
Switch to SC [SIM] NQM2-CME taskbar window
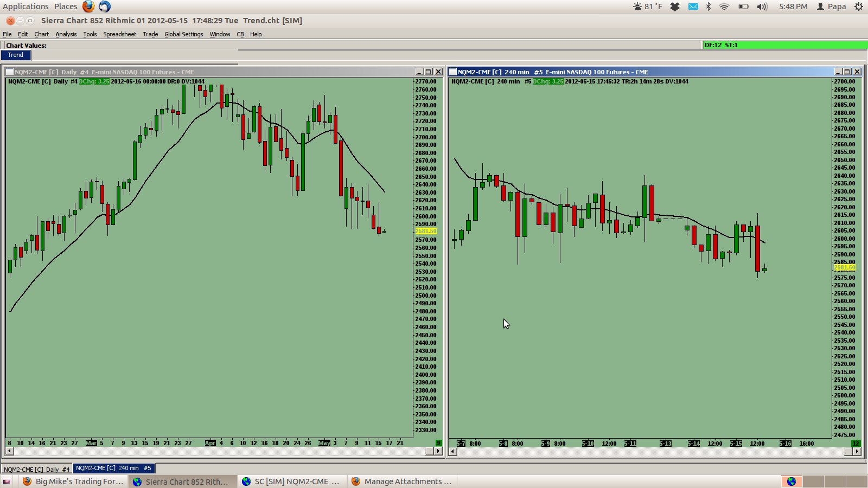click(x=292, y=481)
